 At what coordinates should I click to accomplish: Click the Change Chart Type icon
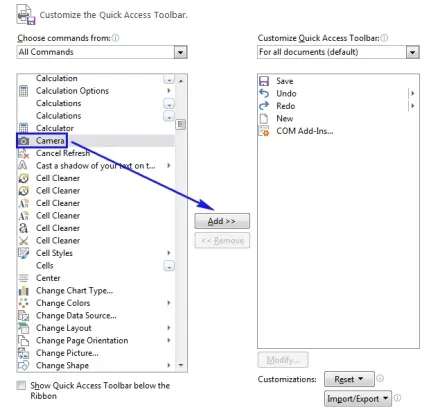point(24,291)
